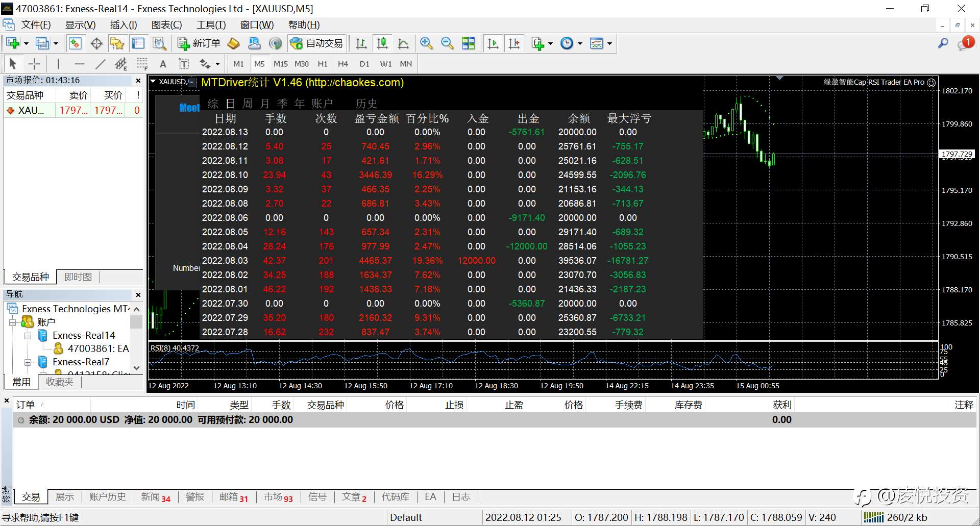The width and height of the screenshot is (980, 526).
Task: Open the 图表(C) menu
Action: click(166, 25)
